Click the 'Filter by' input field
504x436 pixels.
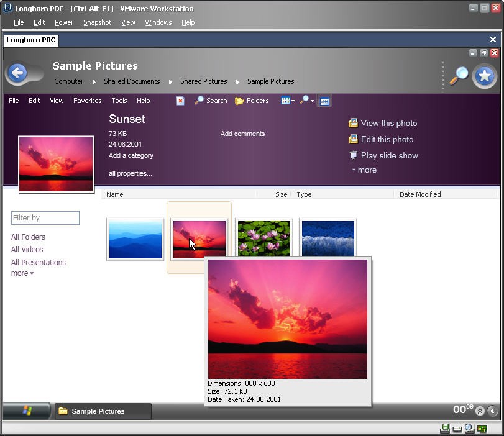(x=45, y=218)
